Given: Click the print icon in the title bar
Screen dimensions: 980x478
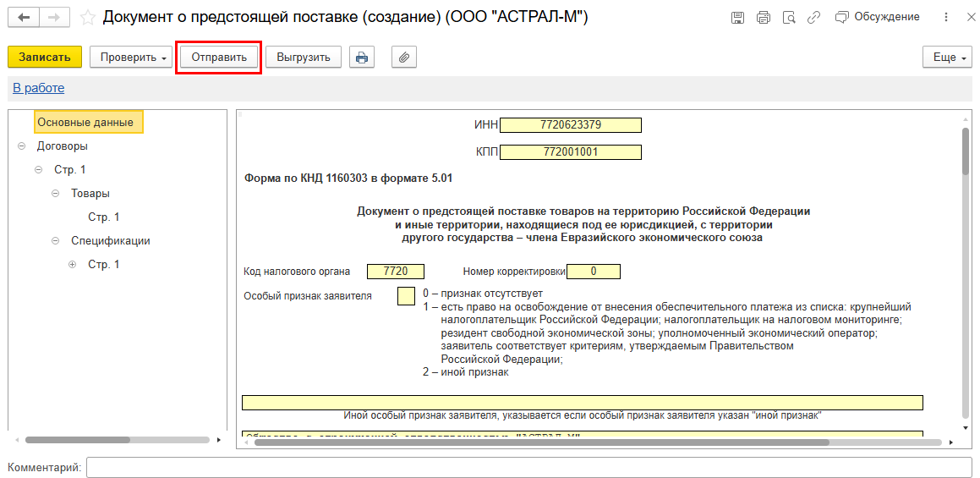Looking at the screenshot, I should (764, 17).
